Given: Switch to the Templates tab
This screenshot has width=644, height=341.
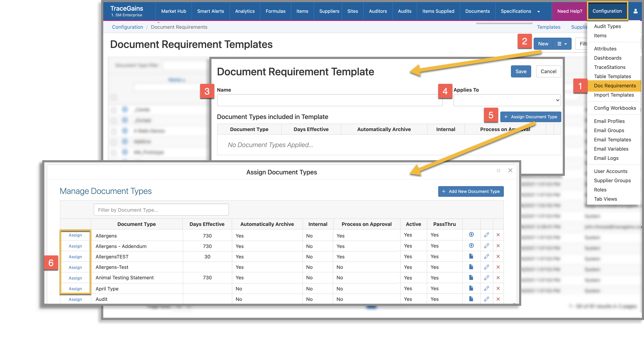Looking at the screenshot, I should point(549,27).
